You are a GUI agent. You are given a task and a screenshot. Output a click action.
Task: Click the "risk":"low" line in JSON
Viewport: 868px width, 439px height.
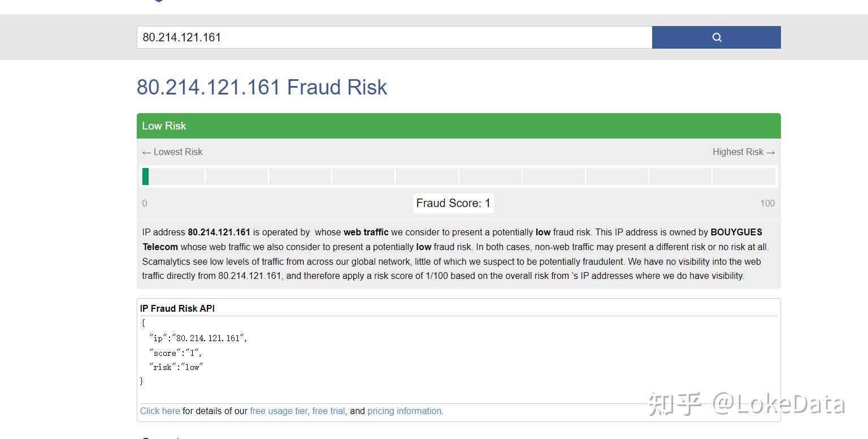(x=176, y=367)
